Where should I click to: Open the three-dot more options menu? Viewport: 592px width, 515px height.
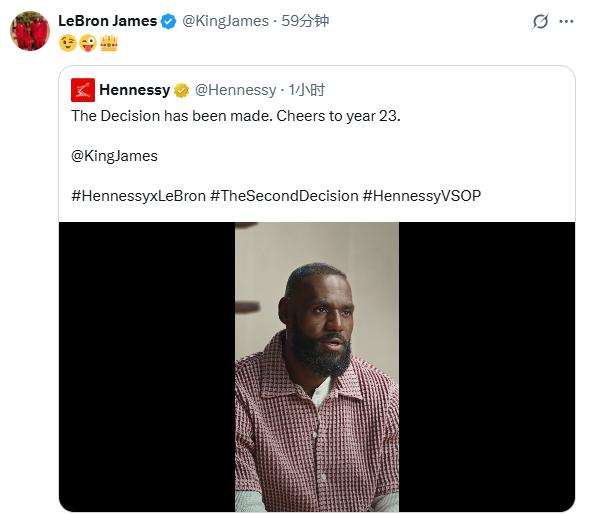(x=566, y=22)
